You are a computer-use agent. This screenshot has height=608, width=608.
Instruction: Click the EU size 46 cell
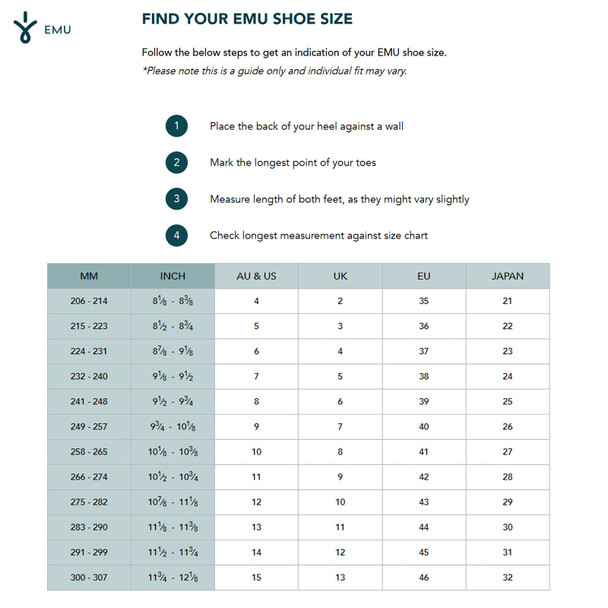point(424,578)
